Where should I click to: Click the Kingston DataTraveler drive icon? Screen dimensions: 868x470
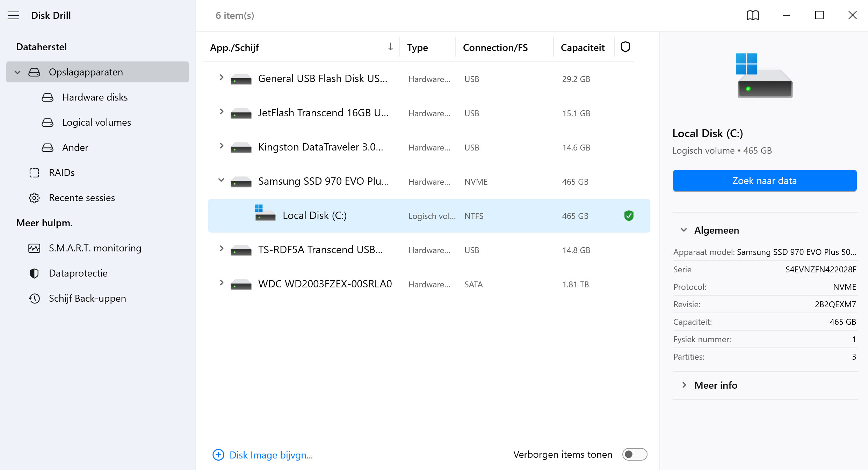[x=241, y=148]
